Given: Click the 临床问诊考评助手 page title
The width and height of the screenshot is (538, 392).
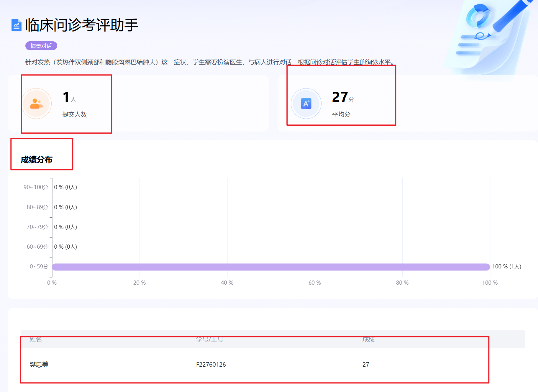Looking at the screenshot, I should click(82, 25).
